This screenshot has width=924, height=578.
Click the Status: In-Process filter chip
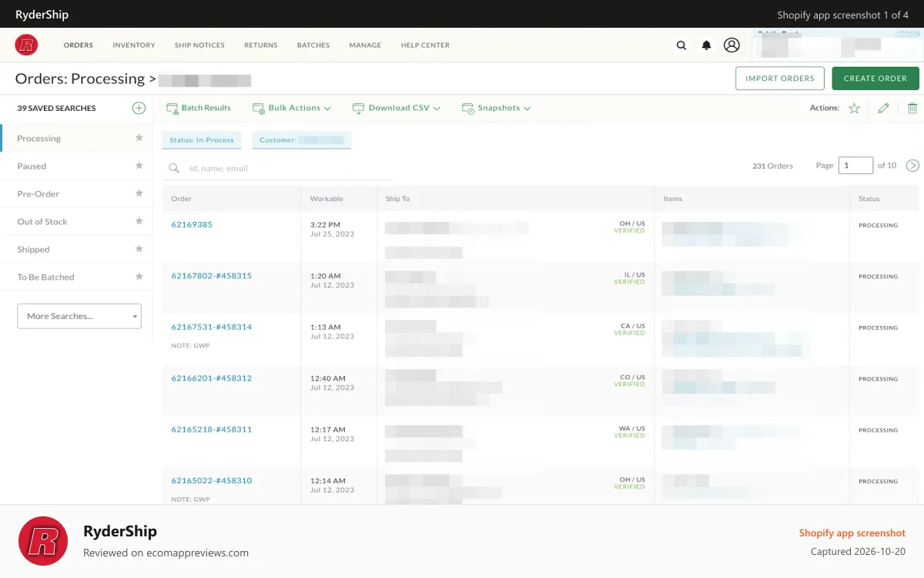pyautogui.click(x=202, y=140)
